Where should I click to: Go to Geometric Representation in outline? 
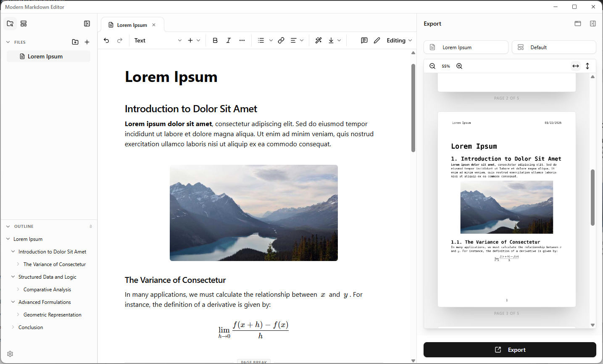tap(53, 314)
